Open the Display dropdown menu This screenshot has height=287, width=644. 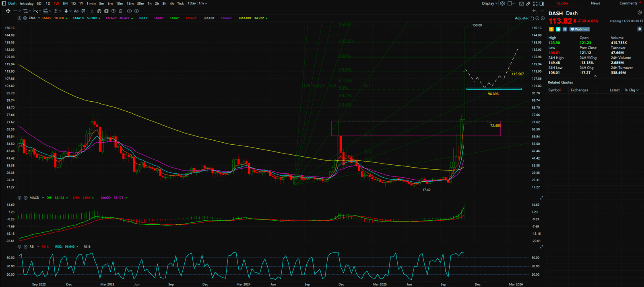(x=489, y=3)
